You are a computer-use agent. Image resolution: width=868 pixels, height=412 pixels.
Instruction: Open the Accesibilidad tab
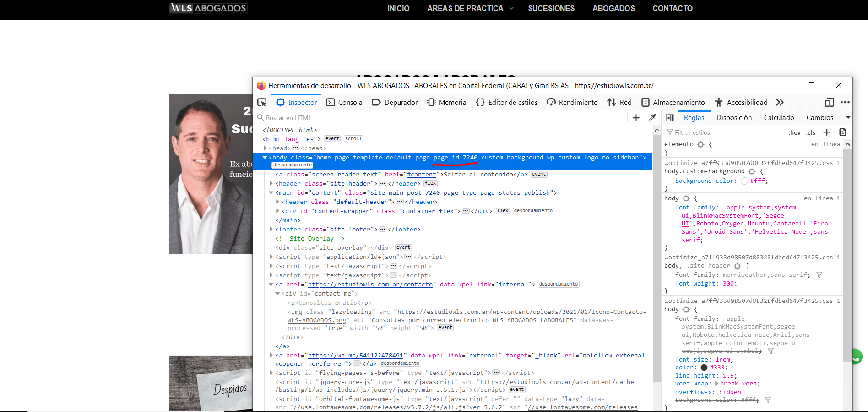click(x=741, y=102)
